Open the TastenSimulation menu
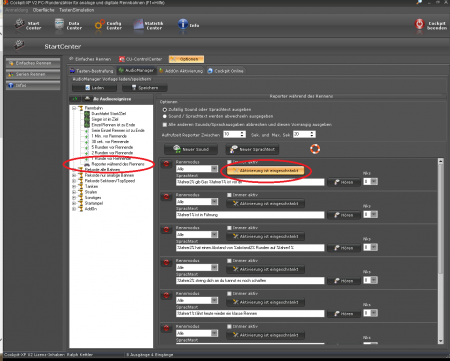Screen dimensions: 450x361 point(77,10)
